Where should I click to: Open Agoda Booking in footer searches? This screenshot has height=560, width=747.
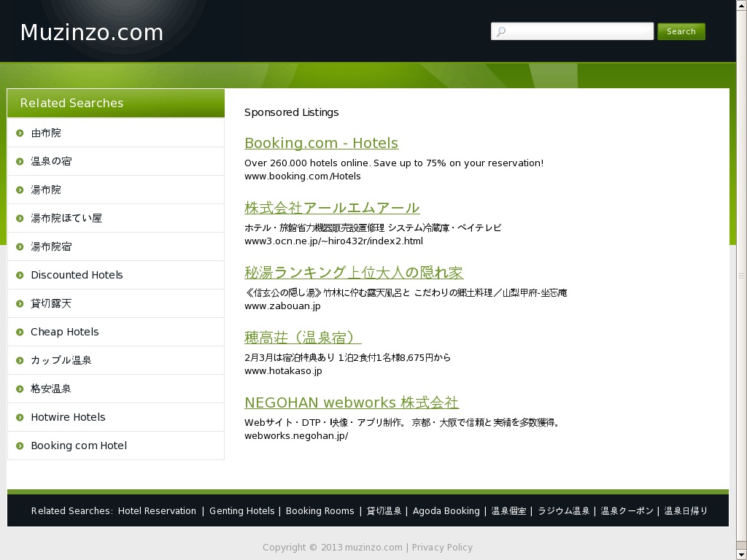coord(446,511)
